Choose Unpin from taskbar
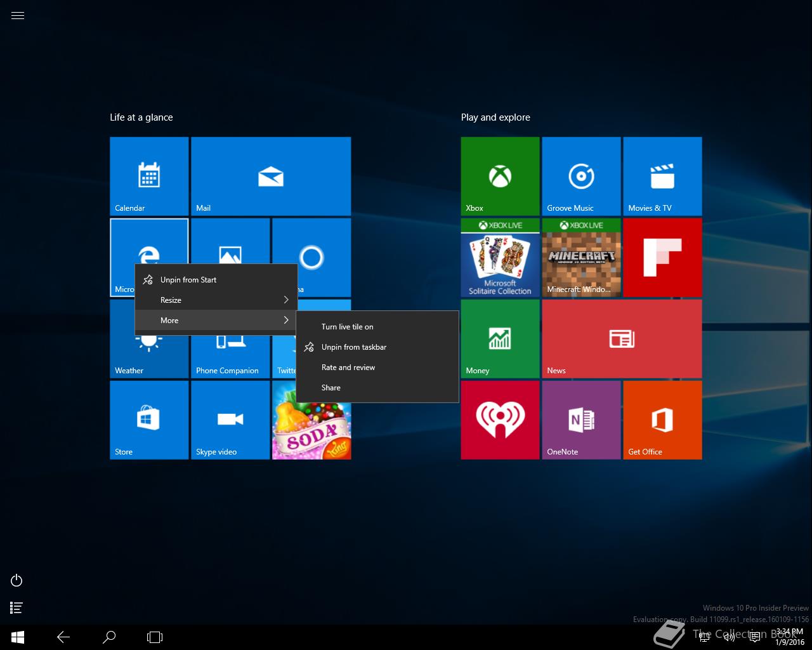The width and height of the screenshot is (812, 650). 377,347
